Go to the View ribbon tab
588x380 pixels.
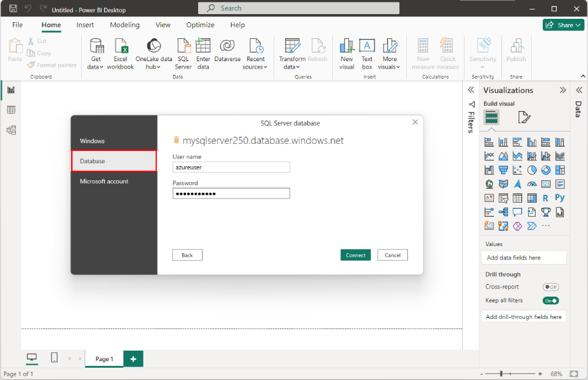click(x=163, y=25)
